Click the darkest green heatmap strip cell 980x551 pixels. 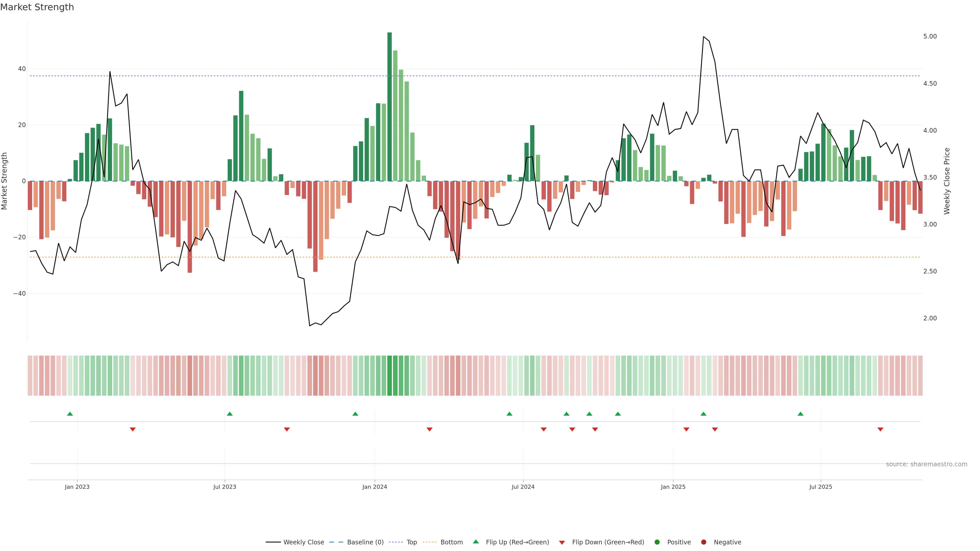[389, 375]
